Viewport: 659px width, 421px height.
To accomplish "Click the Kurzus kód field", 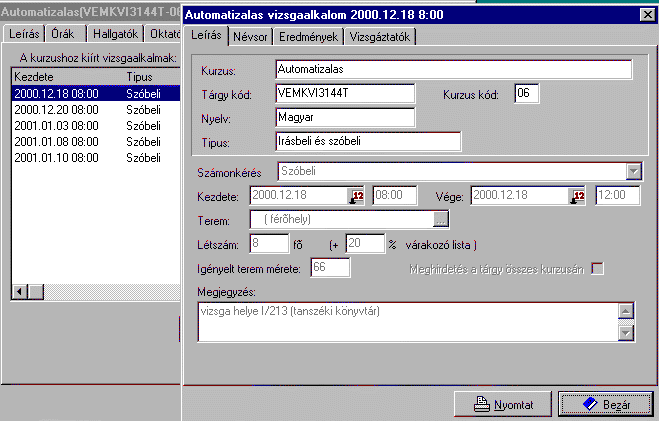I will 527,93.
